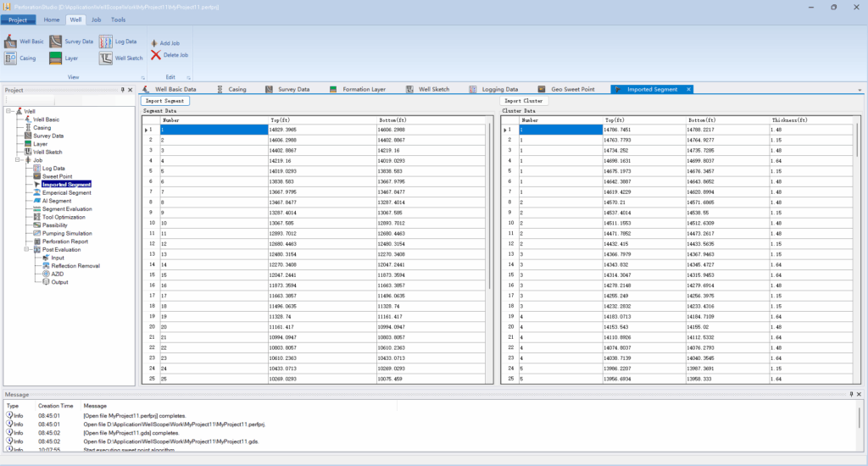
Task: Click Thickness(ft) header in Cluster Data
Action: (811, 120)
